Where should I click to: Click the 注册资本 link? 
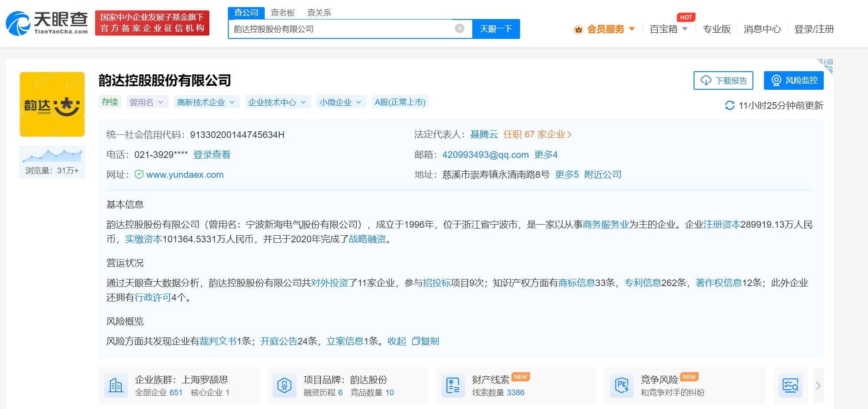pos(722,225)
